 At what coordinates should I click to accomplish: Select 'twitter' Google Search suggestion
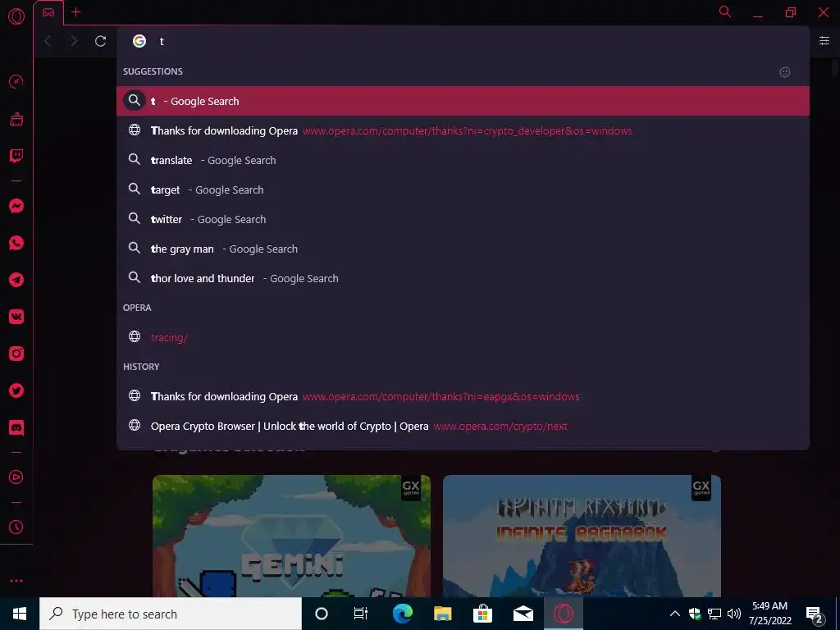click(463, 219)
